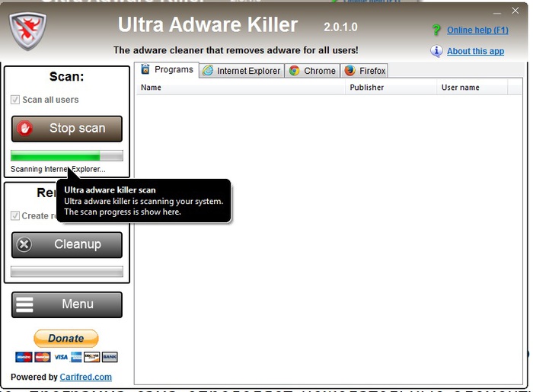
Task: Click the Scanning Internet Explorer status text
Action: click(x=58, y=169)
